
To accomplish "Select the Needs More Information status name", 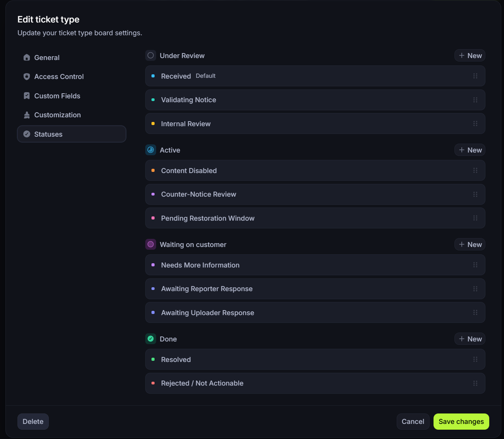I will (200, 265).
